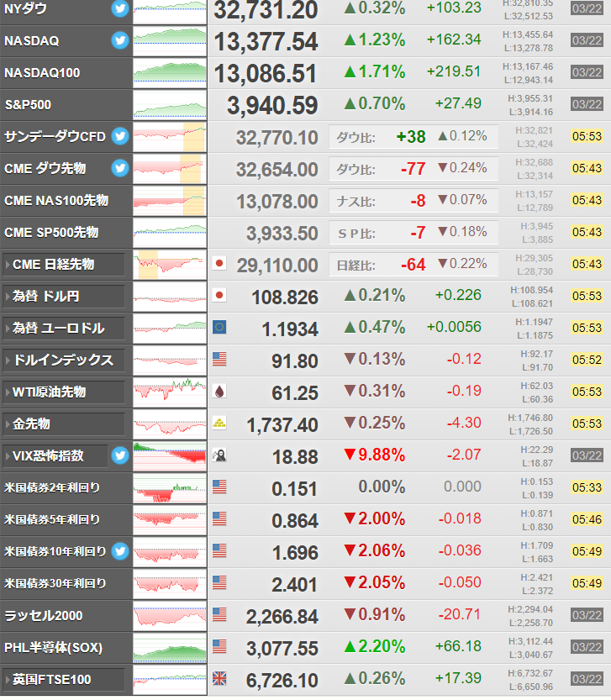611x700 pixels.
Task: Click the Twitter icon beside NYダウ
Action: [119, 8]
